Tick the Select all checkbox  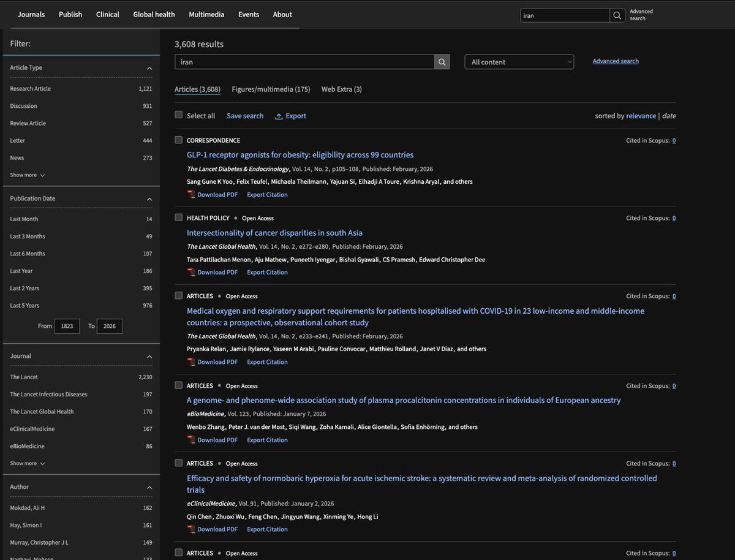pyautogui.click(x=179, y=115)
